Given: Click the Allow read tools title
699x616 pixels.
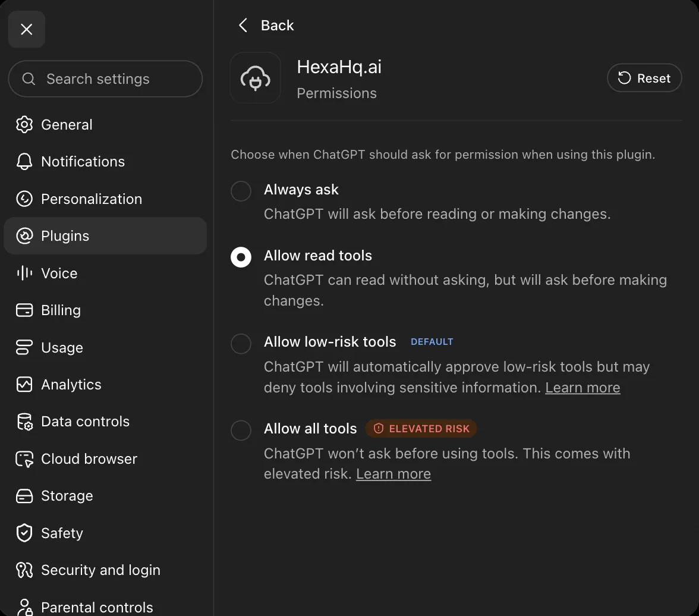Looking at the screenshot, I should (318, 256).
